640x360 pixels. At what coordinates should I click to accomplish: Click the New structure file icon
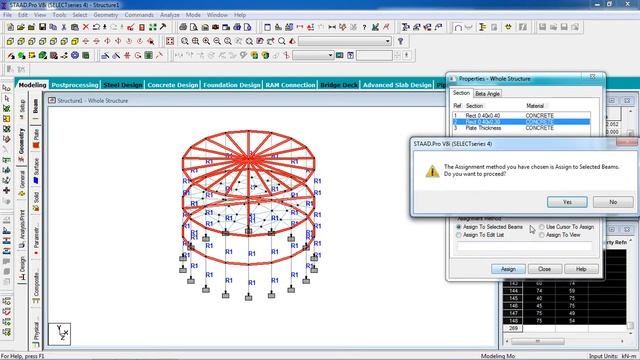click(x=10, y=27)
